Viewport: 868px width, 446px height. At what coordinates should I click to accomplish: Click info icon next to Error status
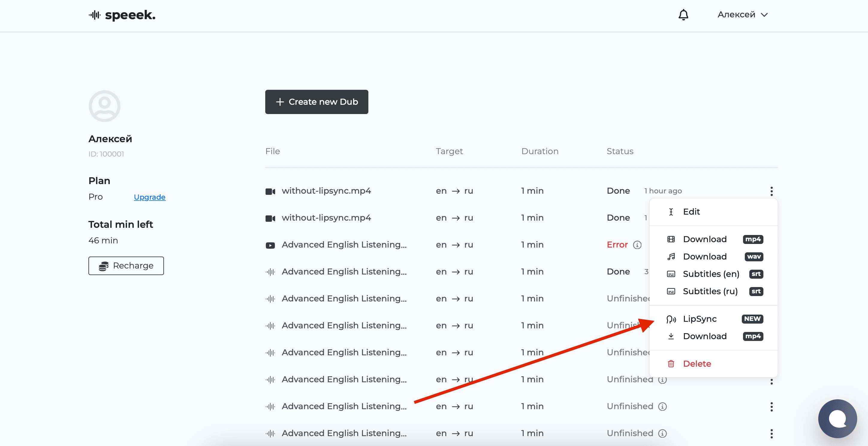click(637, 245)
